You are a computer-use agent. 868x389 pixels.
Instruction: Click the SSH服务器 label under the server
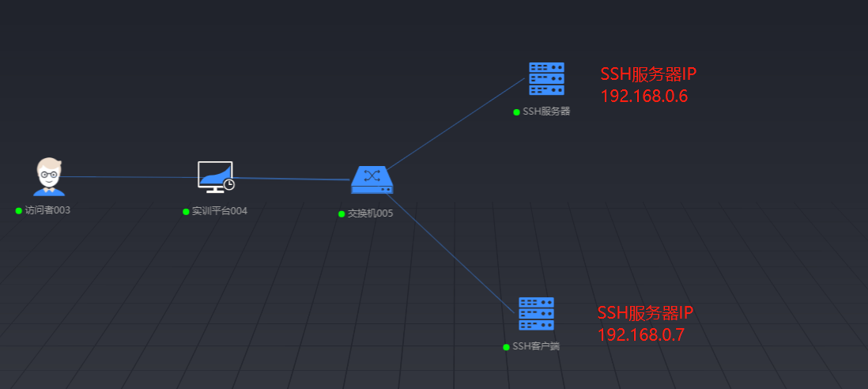pyautogui.click(x=546, y=112)
